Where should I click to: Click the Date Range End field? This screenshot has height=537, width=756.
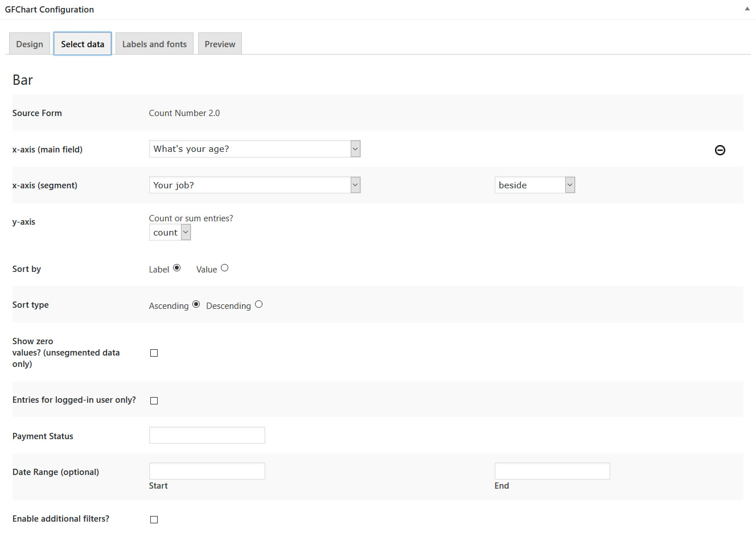point(552,472)
